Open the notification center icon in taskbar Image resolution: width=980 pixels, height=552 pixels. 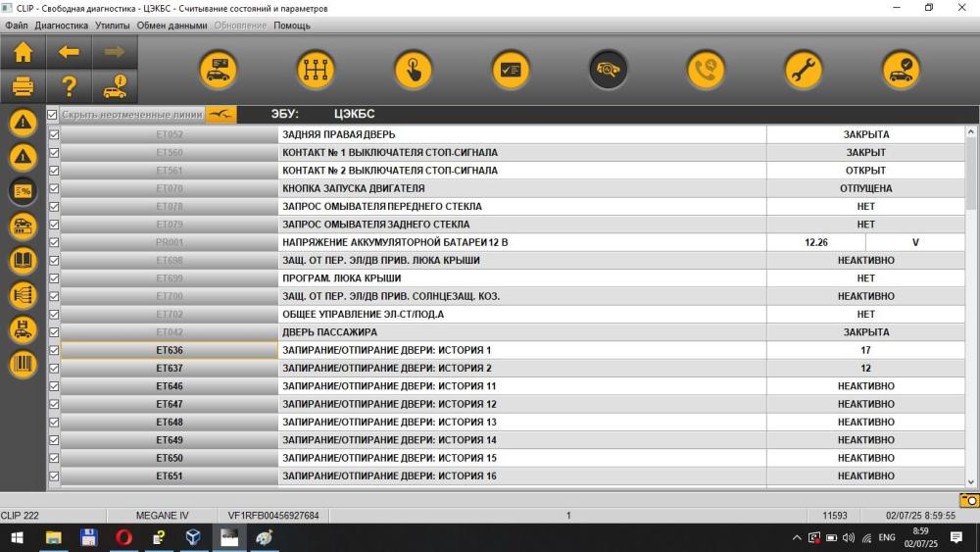[x=956, y=537]
